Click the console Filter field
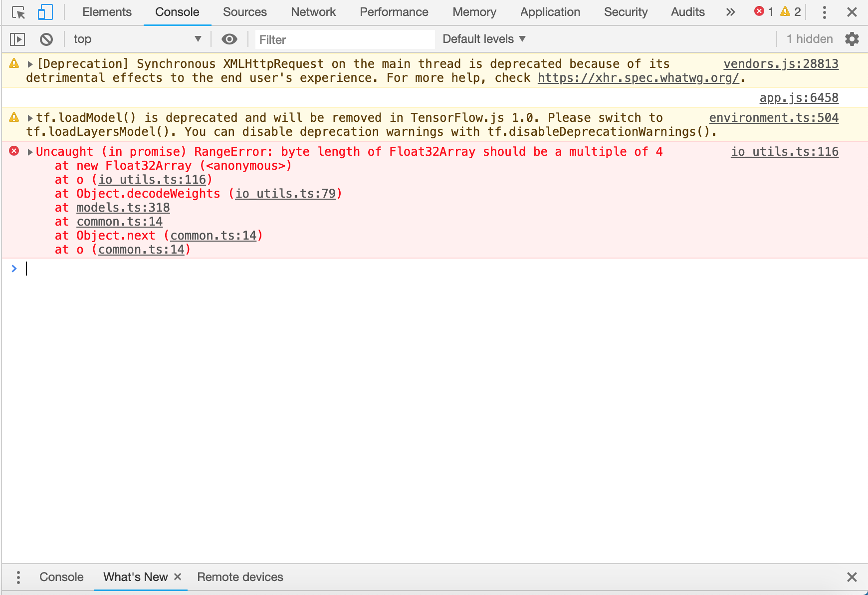Screen dimensions: 868x595 [344, 39]
